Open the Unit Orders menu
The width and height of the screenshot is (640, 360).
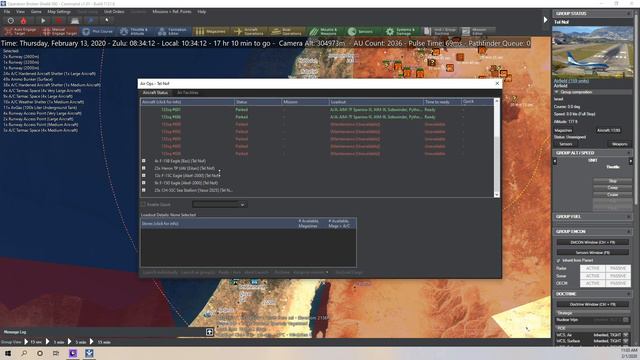coord(114,12)
